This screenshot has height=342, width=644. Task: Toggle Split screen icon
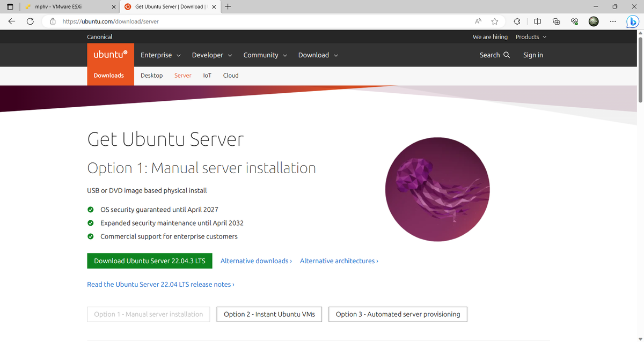(537, 21)
